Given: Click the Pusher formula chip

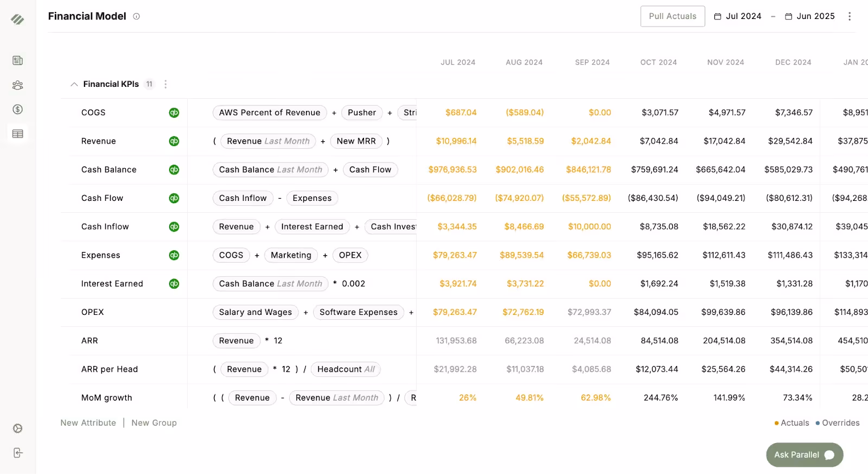Looking at the screenshot, I should coord(362,112).
